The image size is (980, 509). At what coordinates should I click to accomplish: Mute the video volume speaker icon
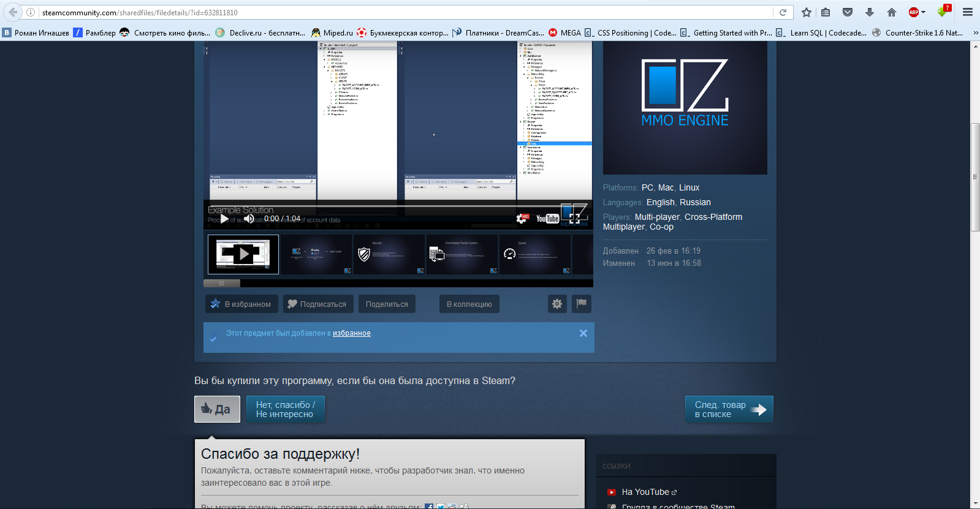click(249, 219)
